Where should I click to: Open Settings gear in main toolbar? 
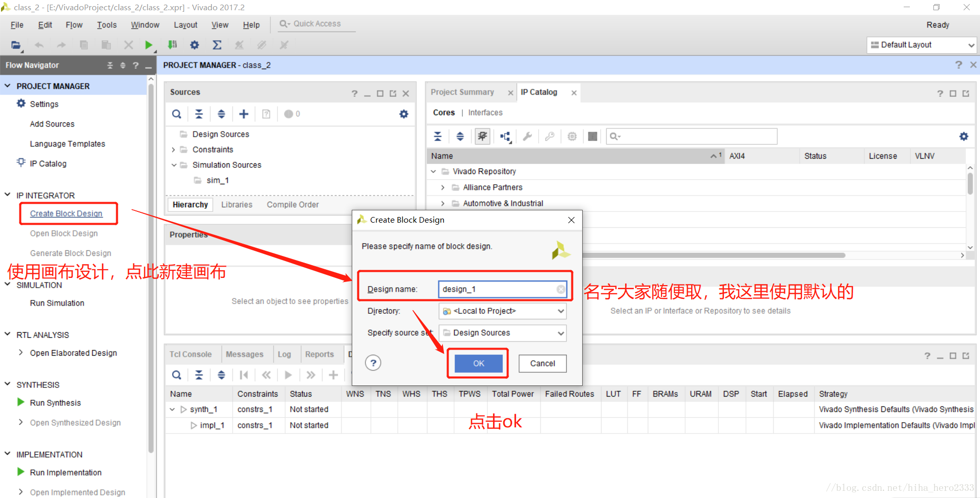(x=195, y=45)
